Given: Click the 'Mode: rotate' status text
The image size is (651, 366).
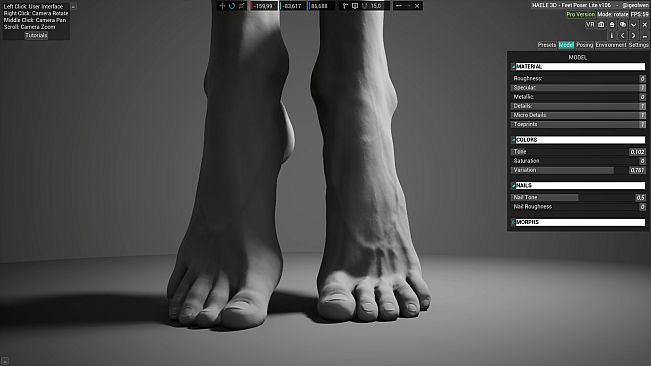Looking at the screenshot, I should pos(613,14).
